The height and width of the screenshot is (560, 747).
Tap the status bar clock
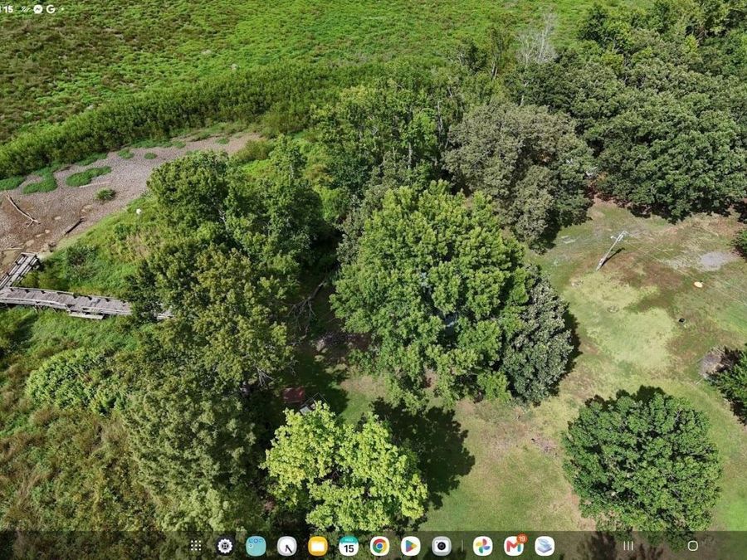pyautogui.click(x=7, y=9)
